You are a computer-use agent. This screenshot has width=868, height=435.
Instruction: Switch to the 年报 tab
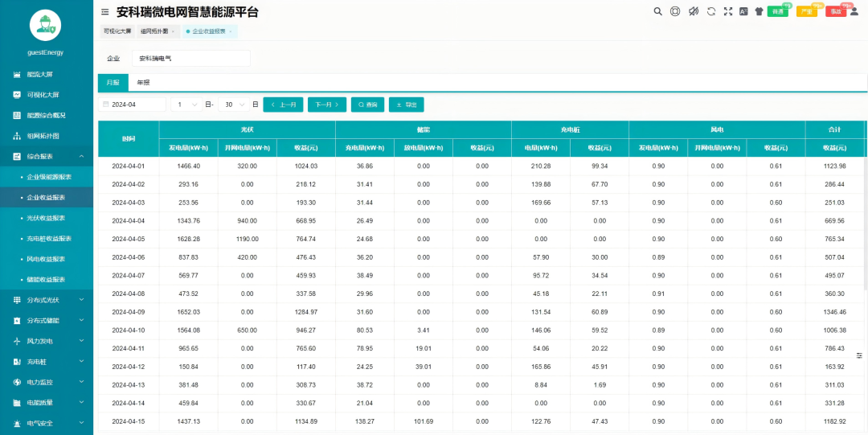pyautogui.click(x=143, y=83)
